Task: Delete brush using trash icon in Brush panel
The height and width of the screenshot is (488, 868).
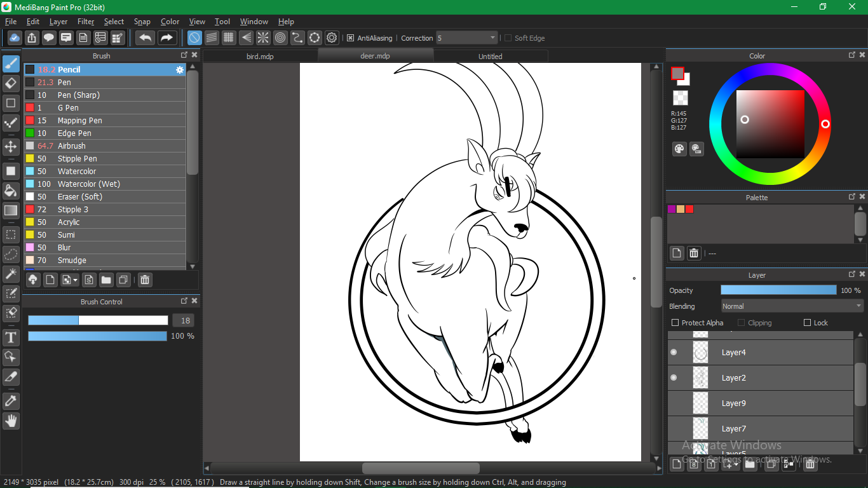Action: coord(145,280)
